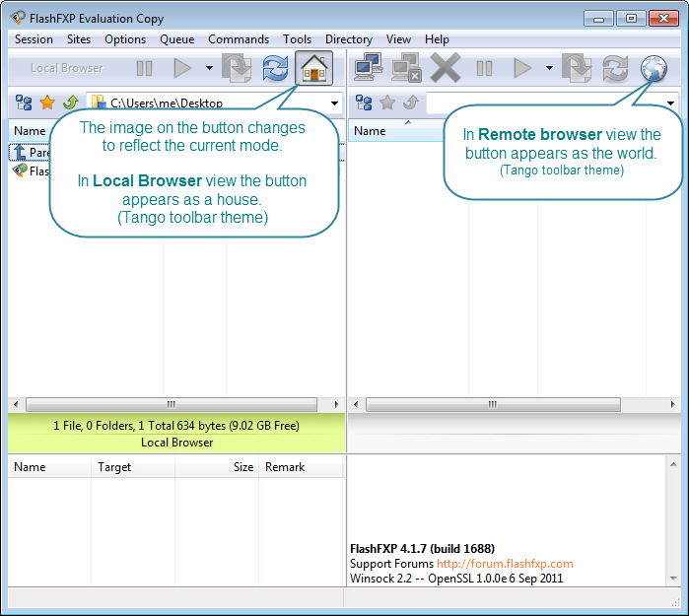This screenshot has height=616, width=689.
Task: Open the Options menu
Action: point(125,39)
